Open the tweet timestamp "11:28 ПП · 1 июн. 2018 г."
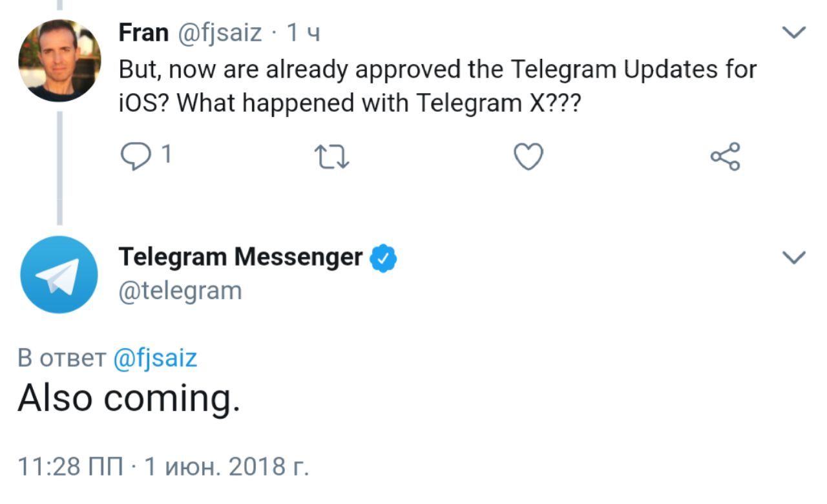This screenshot has width=827, height=504. [x=163, y=467]
